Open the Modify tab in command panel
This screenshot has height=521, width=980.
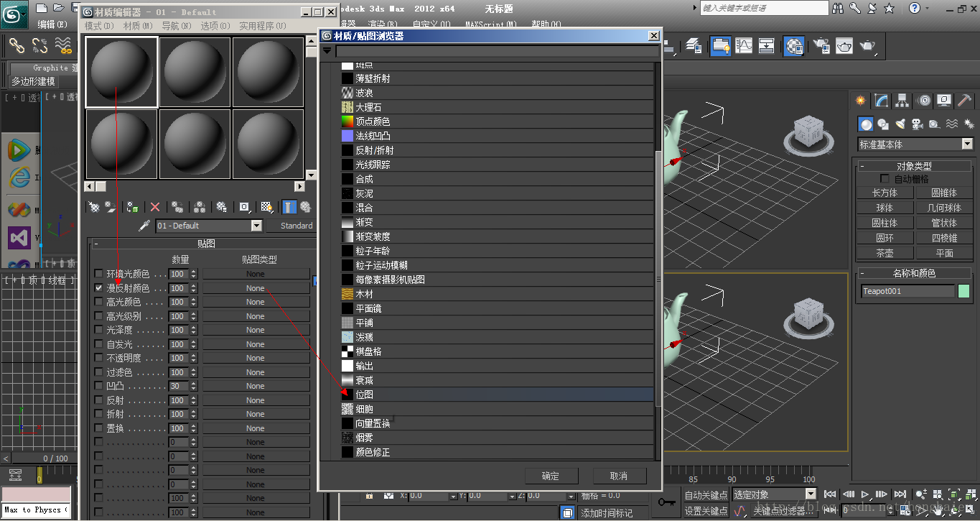(x=882, y=101)
